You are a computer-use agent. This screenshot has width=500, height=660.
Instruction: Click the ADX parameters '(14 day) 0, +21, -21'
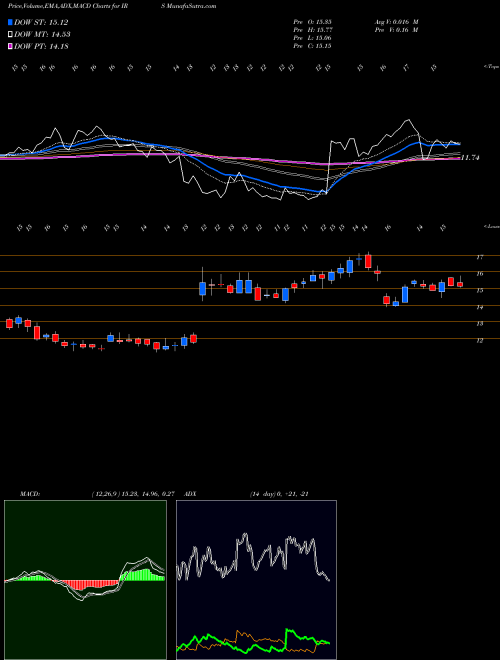point(279,494)
